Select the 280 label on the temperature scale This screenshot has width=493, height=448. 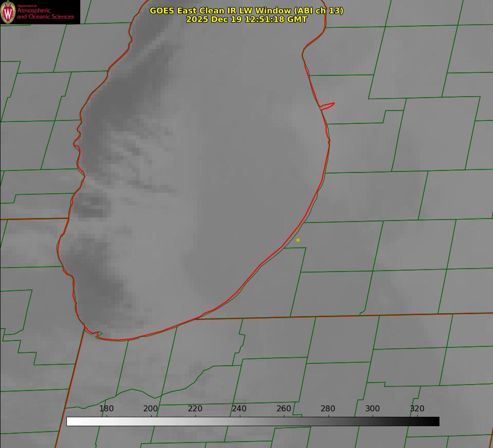(328, 409)
